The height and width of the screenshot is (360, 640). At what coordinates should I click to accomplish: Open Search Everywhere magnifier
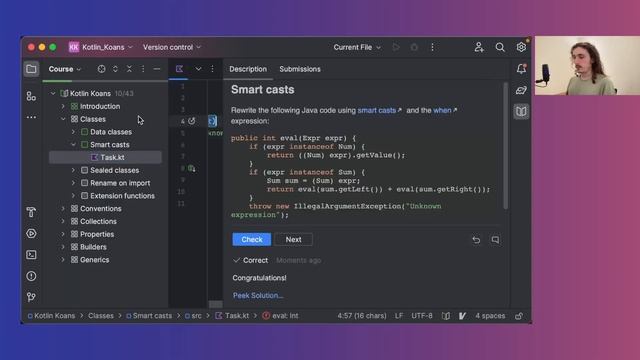(500, 47)
